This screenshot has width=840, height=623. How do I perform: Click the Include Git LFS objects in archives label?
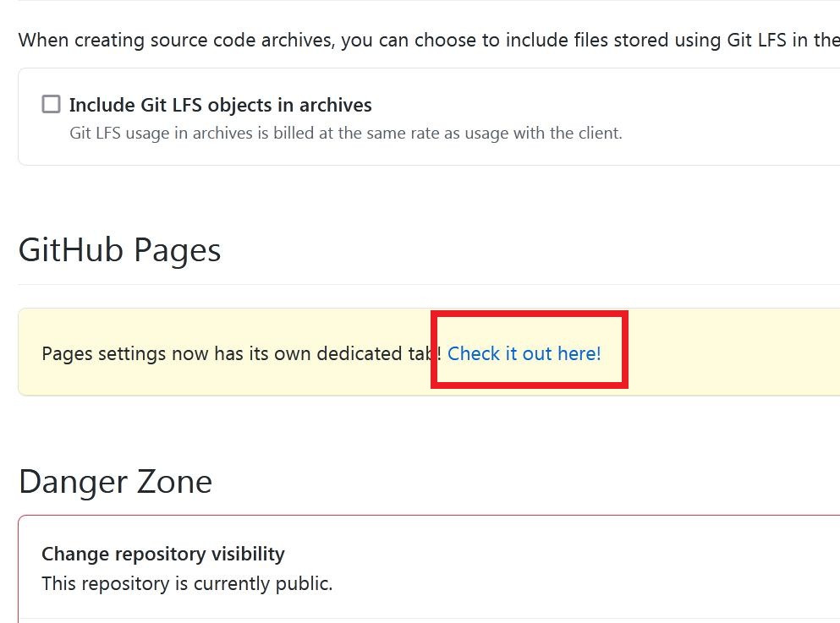(x=220, y=105)
